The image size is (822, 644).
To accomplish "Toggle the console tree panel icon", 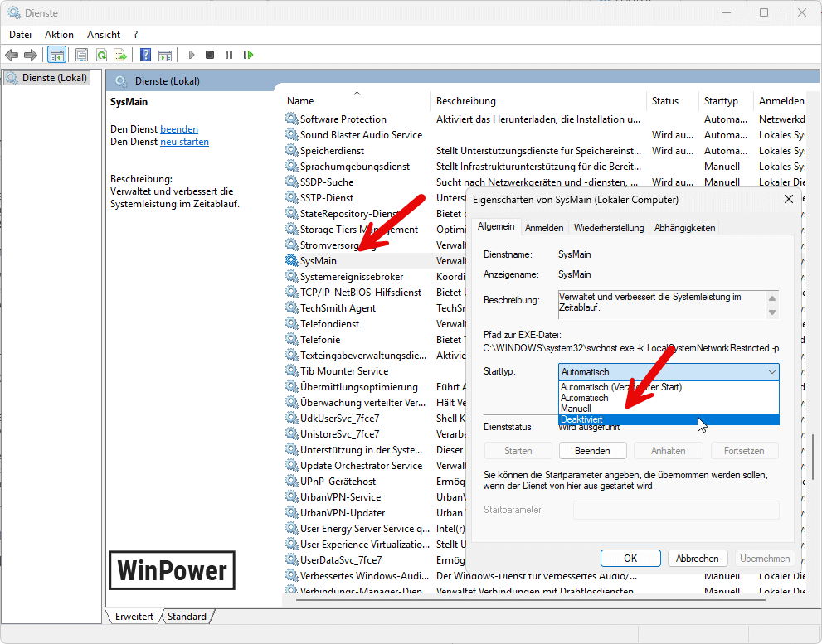I will pyautogui.click(x=57, y=55).
